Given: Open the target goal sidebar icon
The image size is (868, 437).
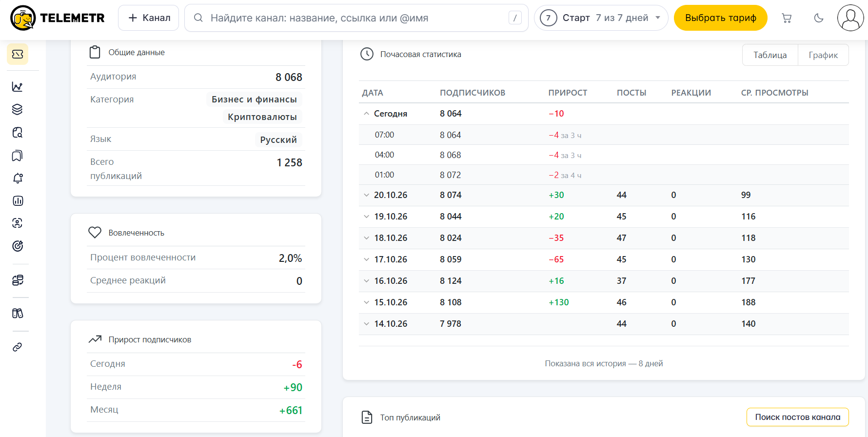Looking at the screenshot, I should point(18,246).
